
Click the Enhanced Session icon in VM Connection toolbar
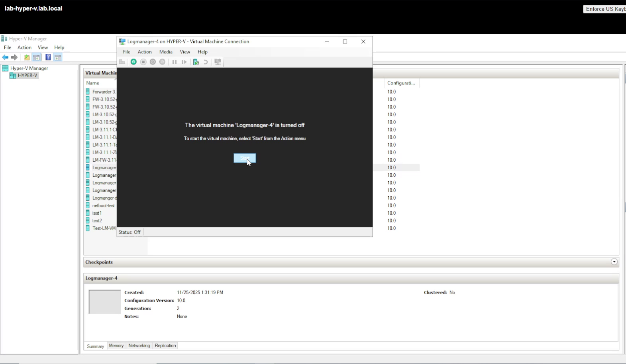pos(218,62)
